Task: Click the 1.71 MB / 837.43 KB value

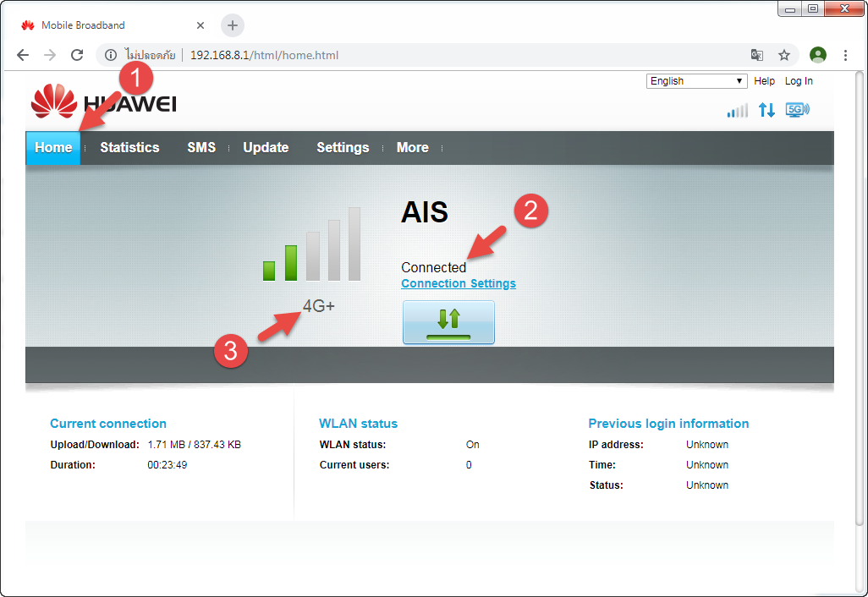Action: pos(195,444)
